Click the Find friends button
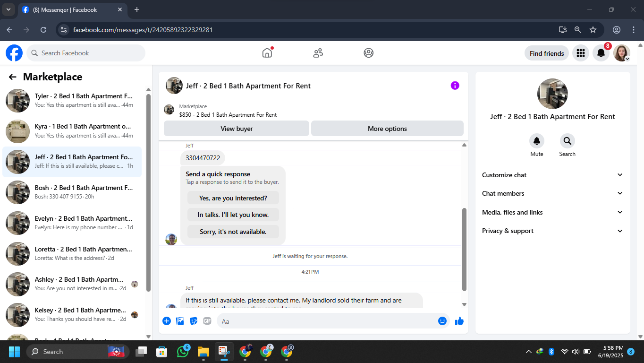 (x=547, y=53)
